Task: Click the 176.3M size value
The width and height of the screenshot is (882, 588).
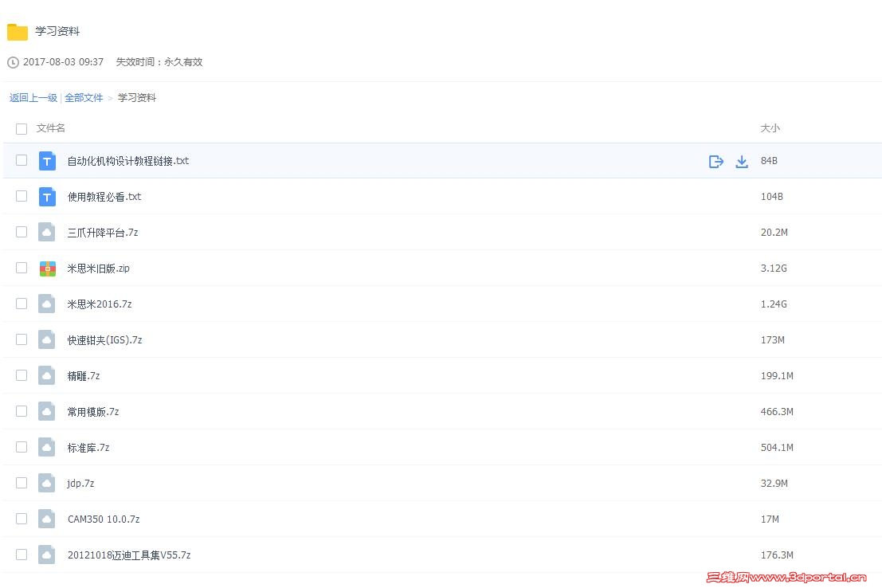Action: [x=777, y=555]
